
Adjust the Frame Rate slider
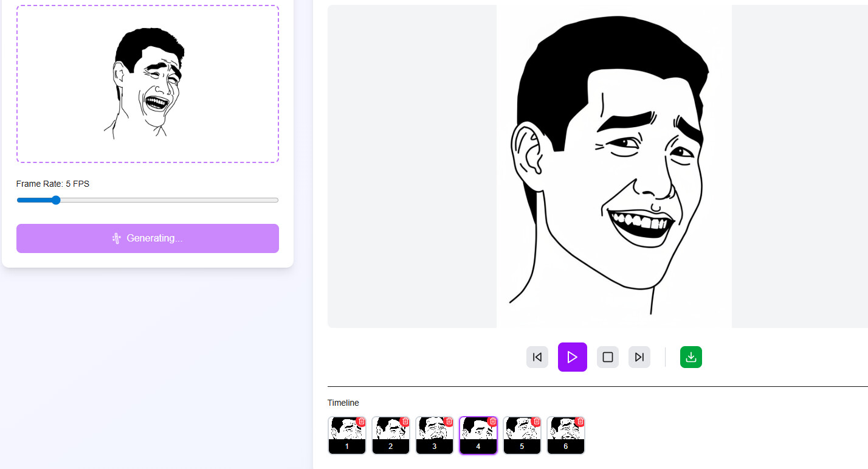point(148,200)
